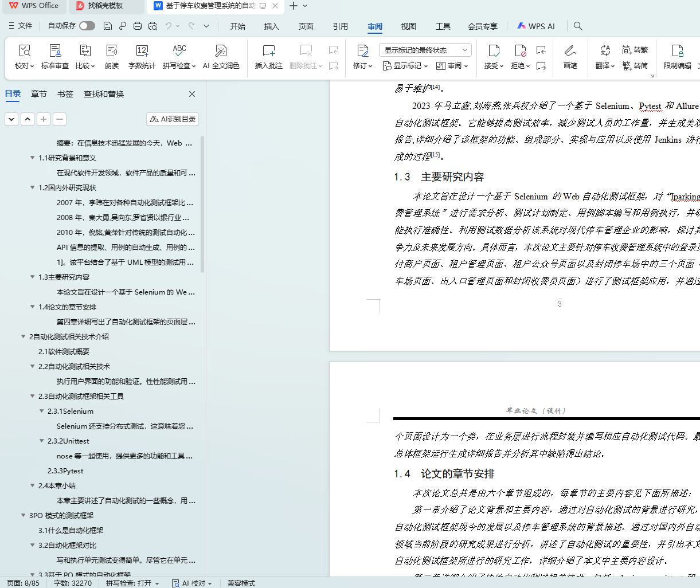Collapse 2.3自动化测试框架相关工具 outline section

coord(33,396)
